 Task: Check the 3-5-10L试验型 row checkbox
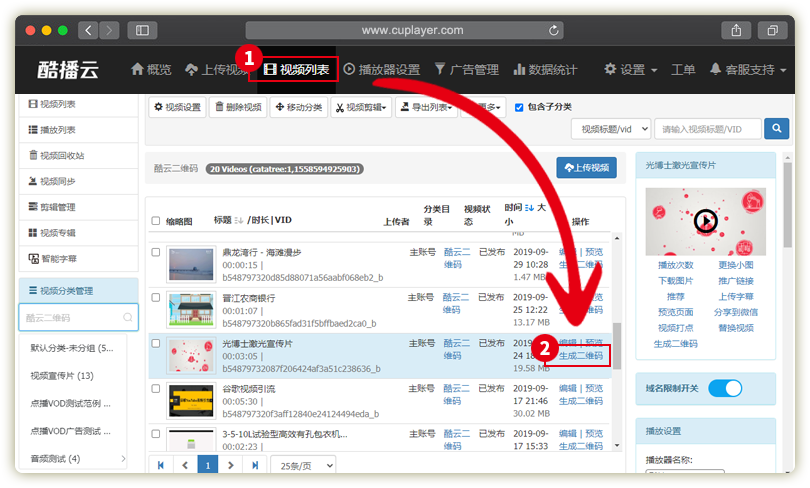[155, 434]
